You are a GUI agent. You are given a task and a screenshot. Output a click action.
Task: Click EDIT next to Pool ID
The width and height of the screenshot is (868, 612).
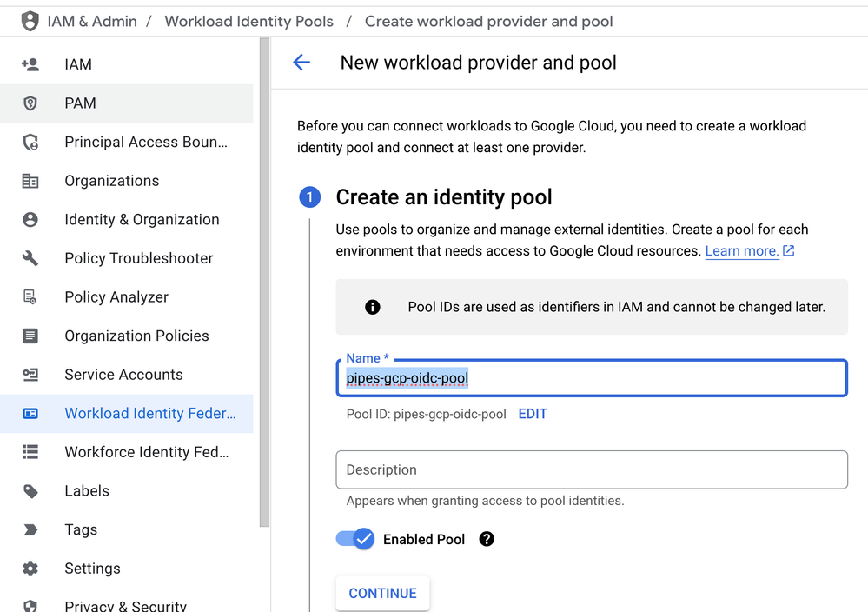click(x=533, y=414)
